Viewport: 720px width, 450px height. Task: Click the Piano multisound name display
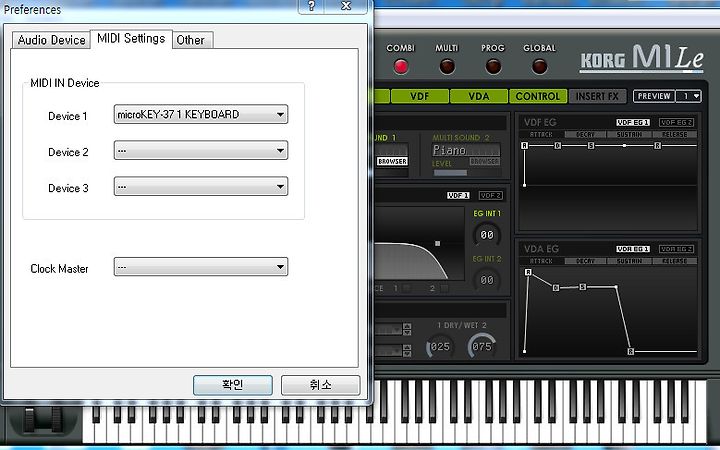coord(466,150)
